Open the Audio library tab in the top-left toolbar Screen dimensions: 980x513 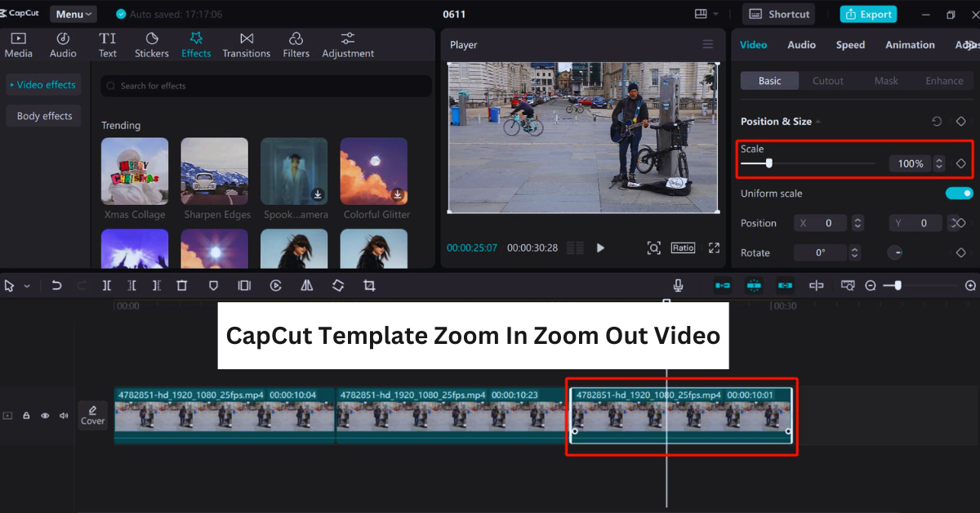(63, 45)
